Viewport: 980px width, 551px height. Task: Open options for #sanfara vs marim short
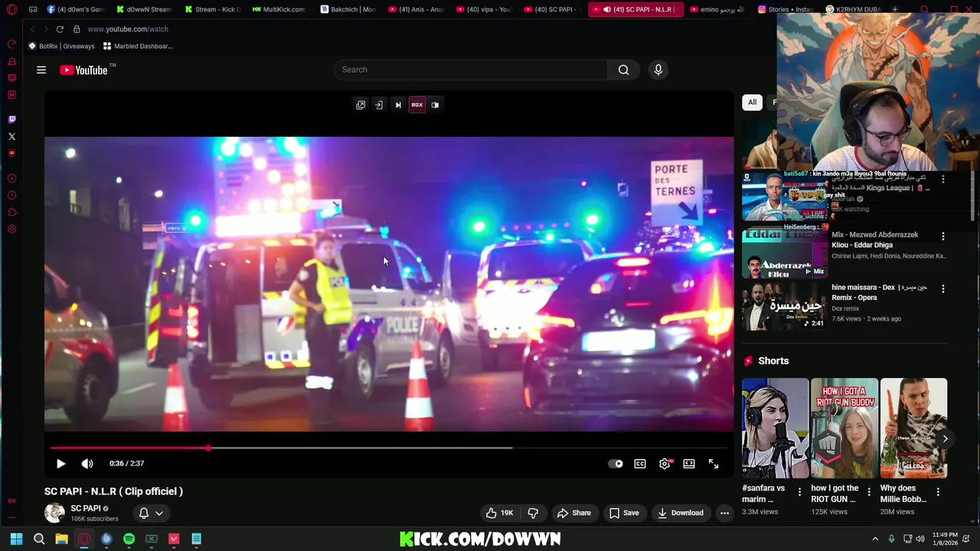(799, 492)
